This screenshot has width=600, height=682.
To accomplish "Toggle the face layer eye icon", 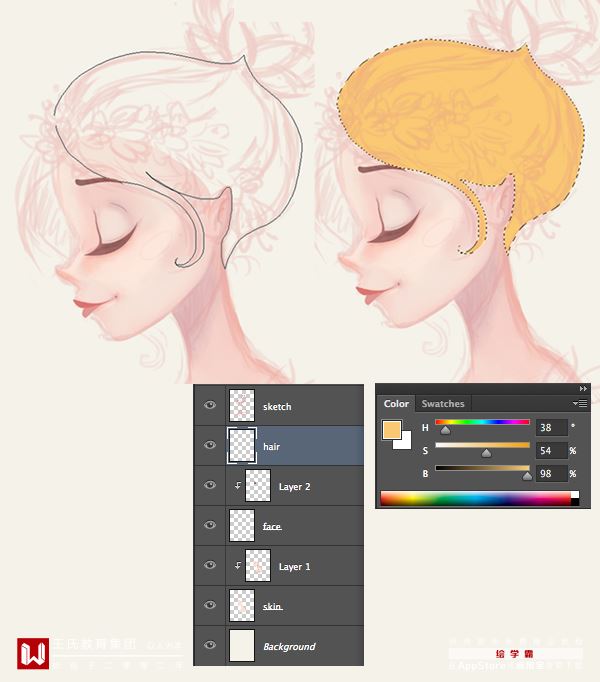I will [210, 525].
